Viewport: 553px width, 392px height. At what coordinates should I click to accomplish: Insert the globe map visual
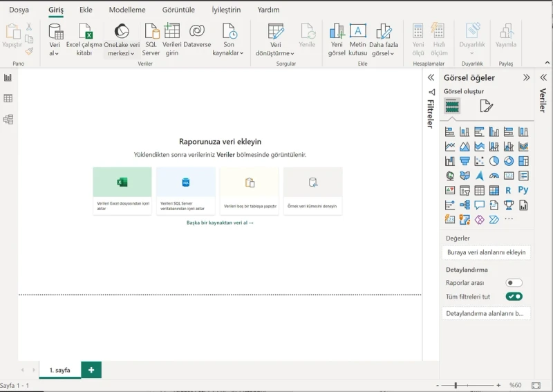450,176
